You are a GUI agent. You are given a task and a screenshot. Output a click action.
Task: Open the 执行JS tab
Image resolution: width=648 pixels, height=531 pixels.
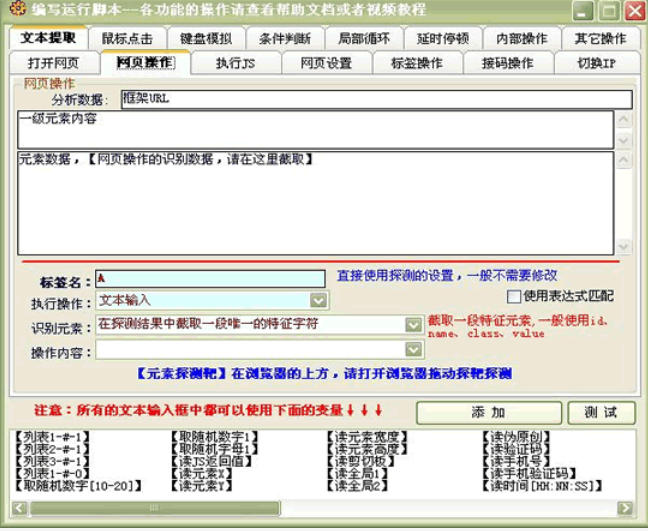(236, 63)
